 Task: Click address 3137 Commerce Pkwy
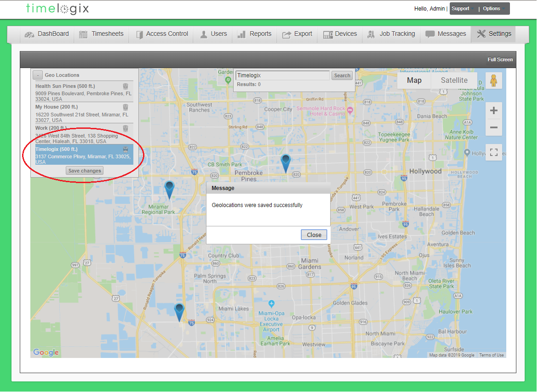[83, 159]
